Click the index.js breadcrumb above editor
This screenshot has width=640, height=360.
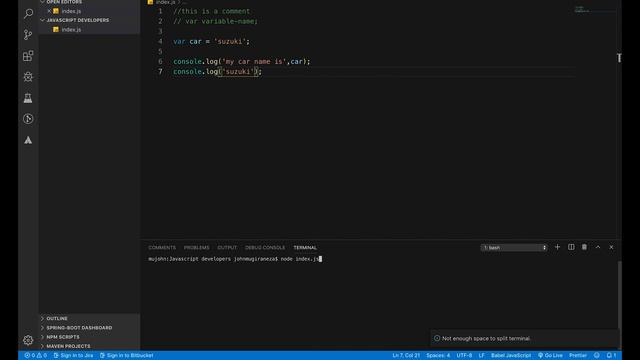click(165, 2)
